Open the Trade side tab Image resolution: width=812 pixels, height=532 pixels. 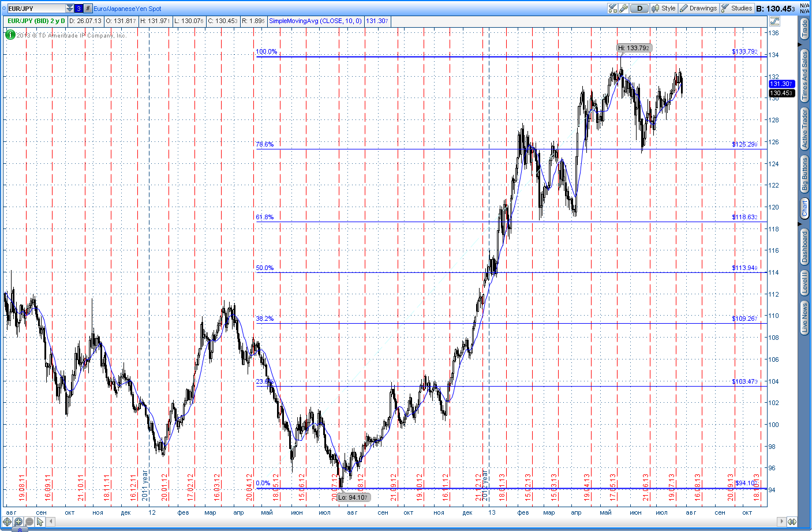pos(804,29)
